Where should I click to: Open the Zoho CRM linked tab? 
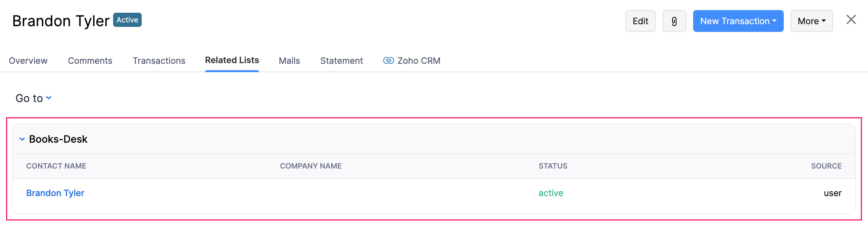(x=412, y=61)
